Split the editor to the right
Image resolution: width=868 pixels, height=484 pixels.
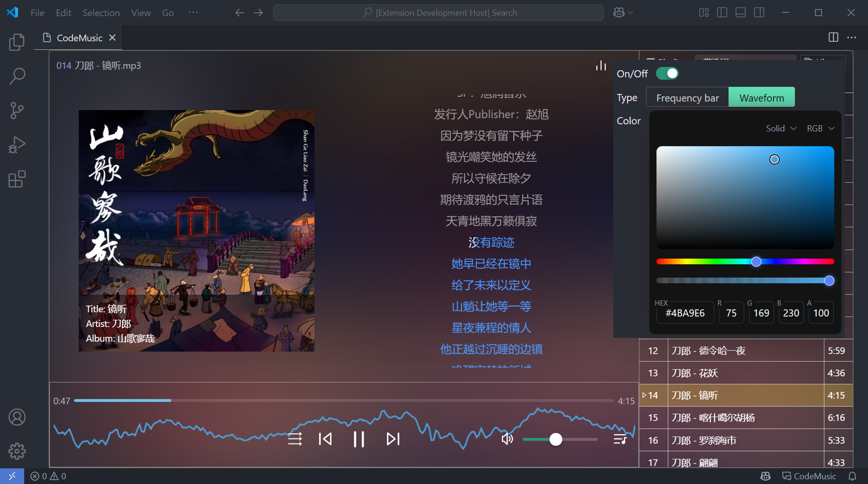[833, 37]
